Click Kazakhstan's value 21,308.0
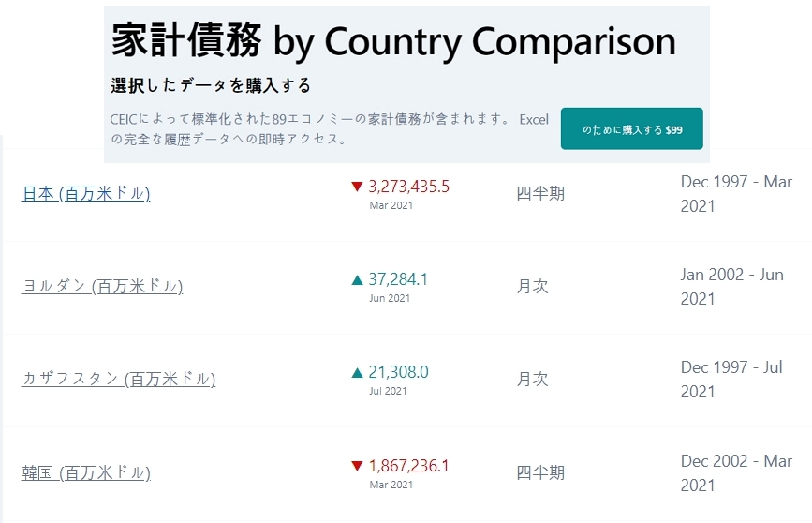Viewport: 812px width, 523px height. click(398, 372)
